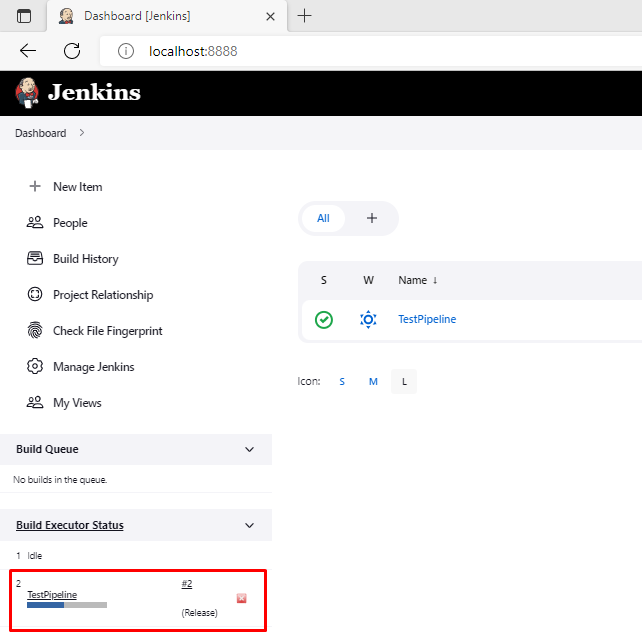Switch icon size to M
642x644 pixels.
(x=373, y=382)
